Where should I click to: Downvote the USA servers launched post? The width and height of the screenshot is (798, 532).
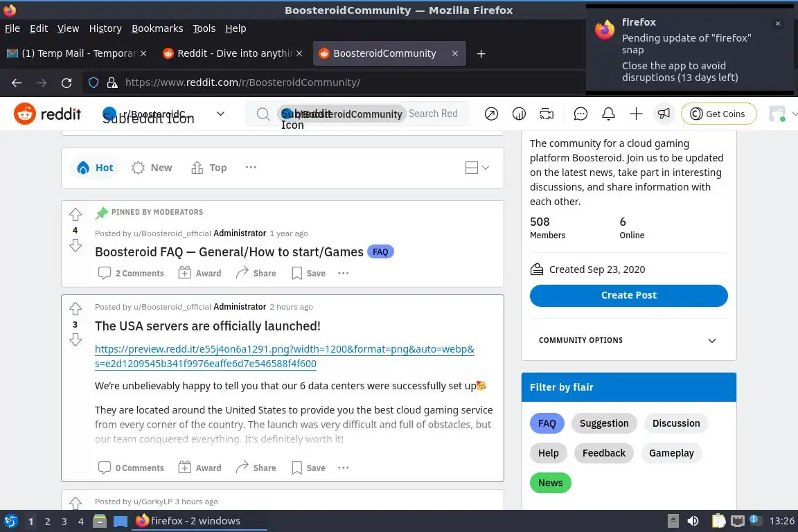click(76, 339)
